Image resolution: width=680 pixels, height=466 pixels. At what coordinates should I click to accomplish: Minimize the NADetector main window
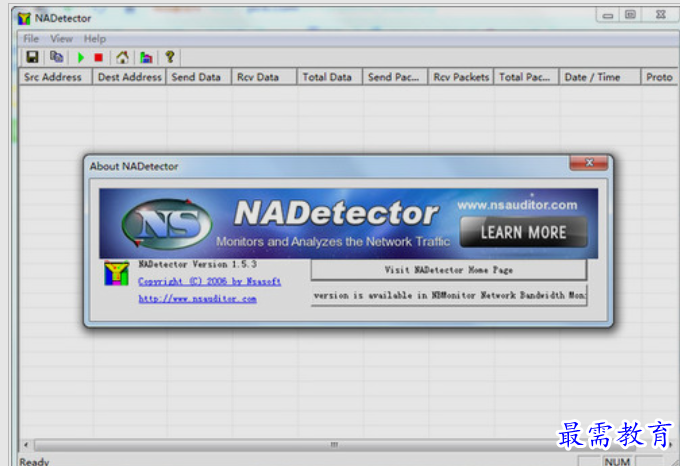pyautogui.click(x=608, y=16)
